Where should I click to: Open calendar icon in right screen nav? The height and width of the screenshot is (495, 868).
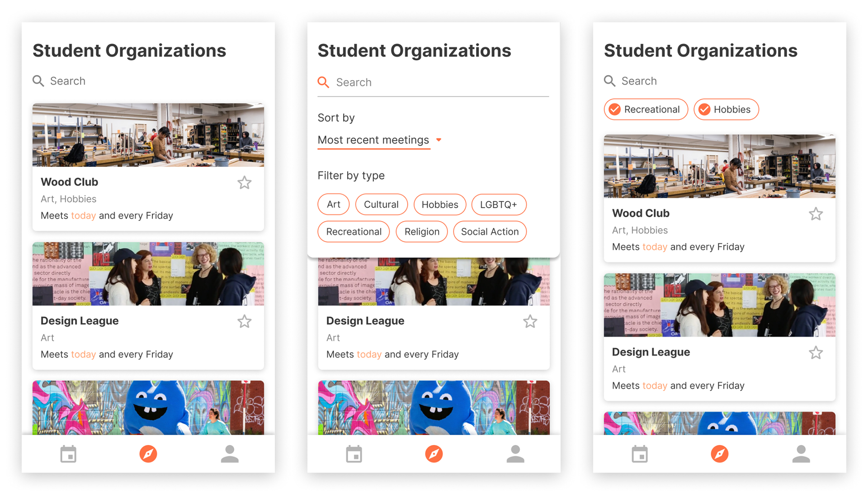click(x=640, y=454)
